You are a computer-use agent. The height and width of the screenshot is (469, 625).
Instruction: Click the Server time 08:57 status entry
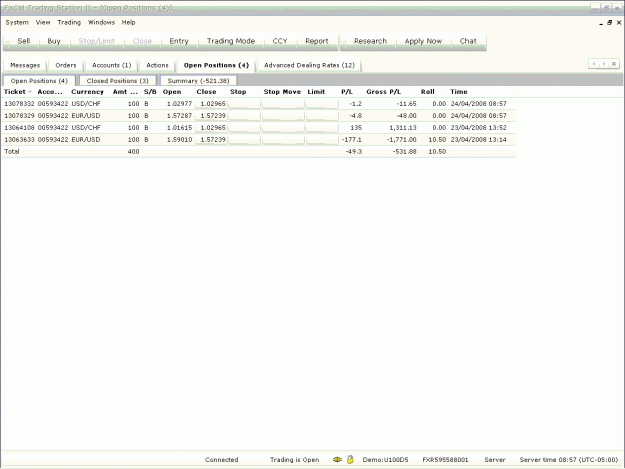pyautogui.click(x=568, y=460)
